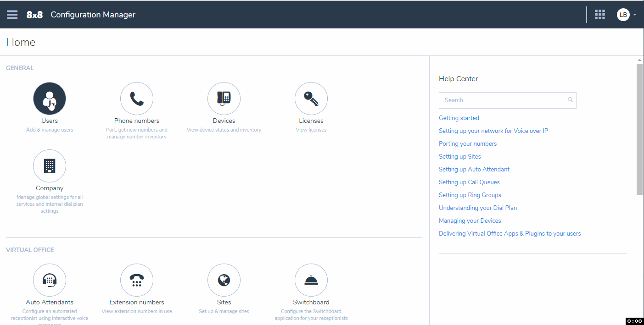Viewport: 644px width, 325px height.
Task: Click the GENERAL section header
Action: coord(20,68)
